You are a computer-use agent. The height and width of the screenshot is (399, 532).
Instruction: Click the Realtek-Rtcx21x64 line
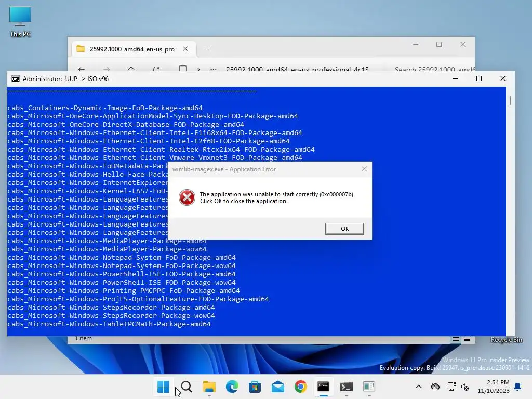click(161, 150)
